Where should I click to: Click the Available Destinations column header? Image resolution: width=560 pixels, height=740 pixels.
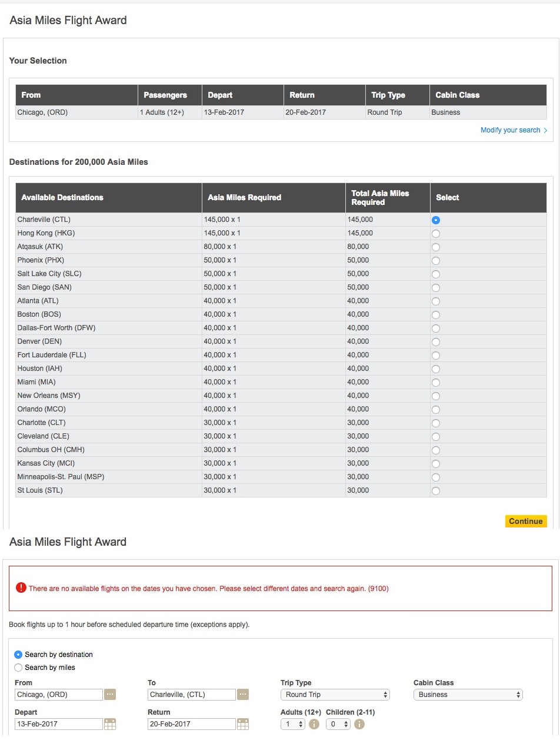109,198
